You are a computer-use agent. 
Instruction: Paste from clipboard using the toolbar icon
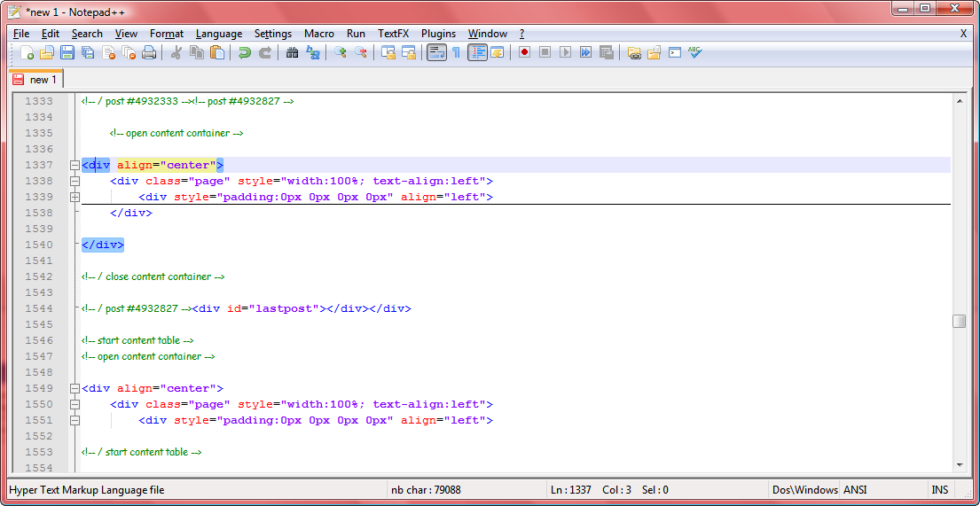217,53
